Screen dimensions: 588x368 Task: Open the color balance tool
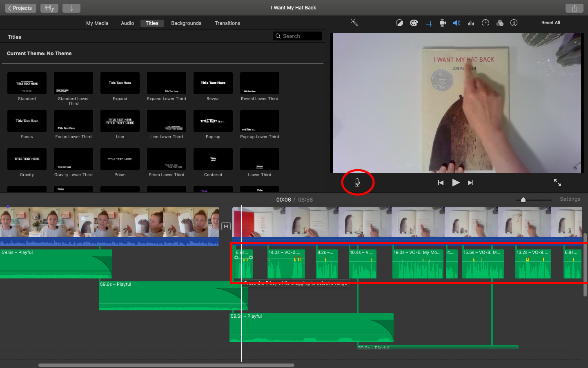click(399, 23)
